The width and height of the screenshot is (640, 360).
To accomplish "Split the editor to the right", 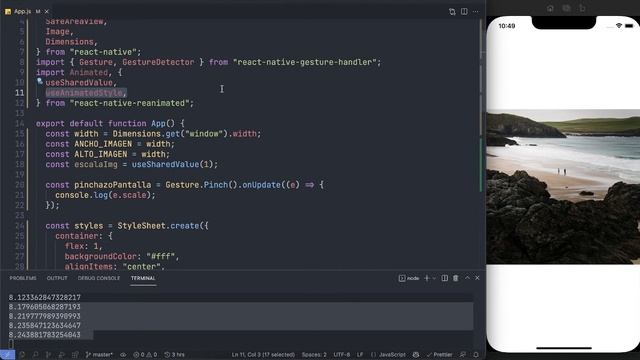I will 464,11.
